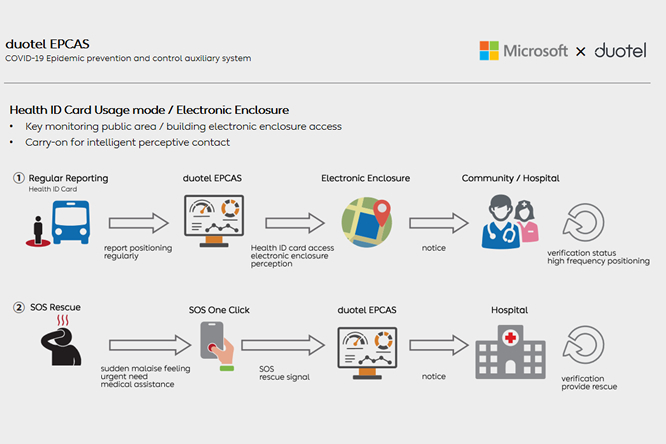Click the Microsoft four-color logo

click(x=489, y=51)
